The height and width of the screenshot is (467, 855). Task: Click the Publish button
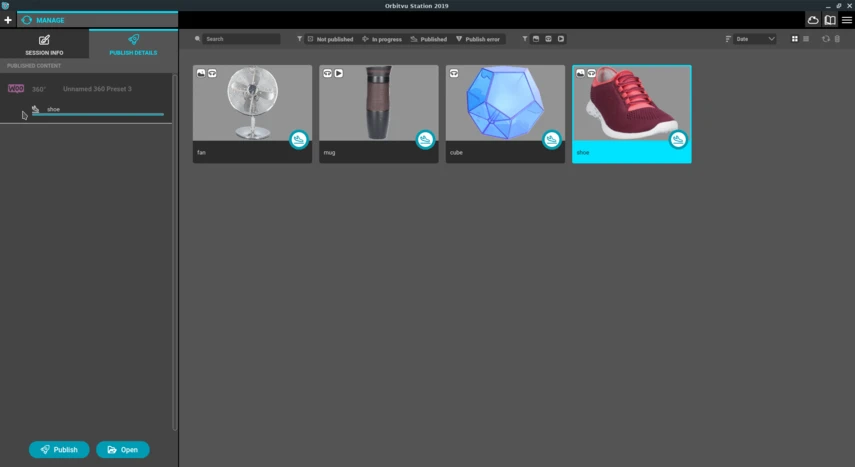(59, 450)
